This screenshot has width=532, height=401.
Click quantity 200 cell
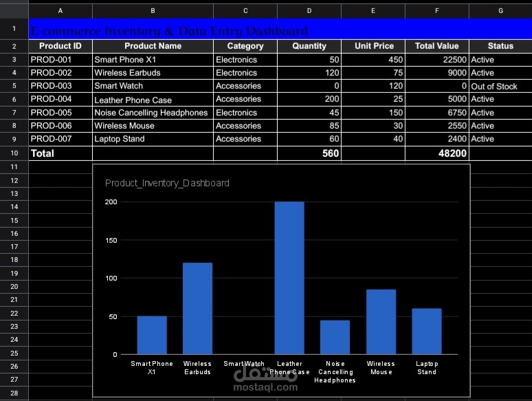click(309, 99)
